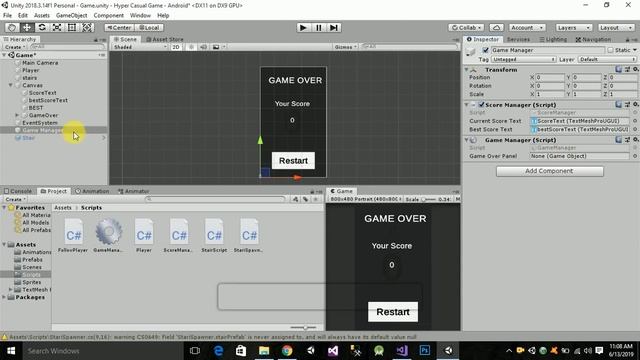Toggle Game Manager active checkbox
This screenshot has height=360, width=640.
(x=485, y=50)
